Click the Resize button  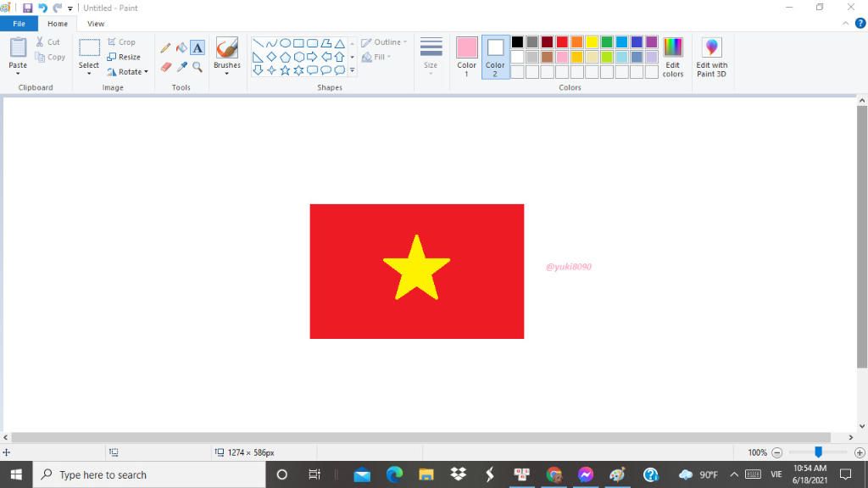click(x=124, y=57)
